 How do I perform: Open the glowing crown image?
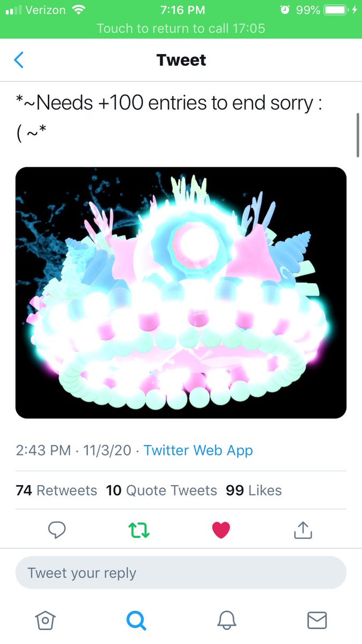pyautogui.click(x=181, y=292)
